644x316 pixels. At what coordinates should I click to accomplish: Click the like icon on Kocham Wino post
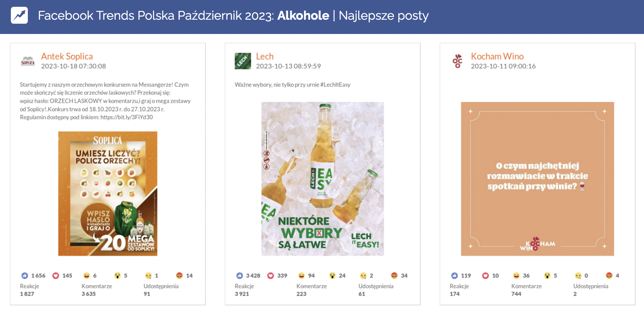coord(454,276)
